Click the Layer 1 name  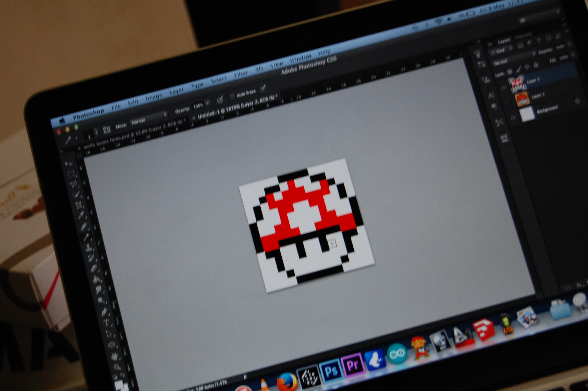pos(538,96)
